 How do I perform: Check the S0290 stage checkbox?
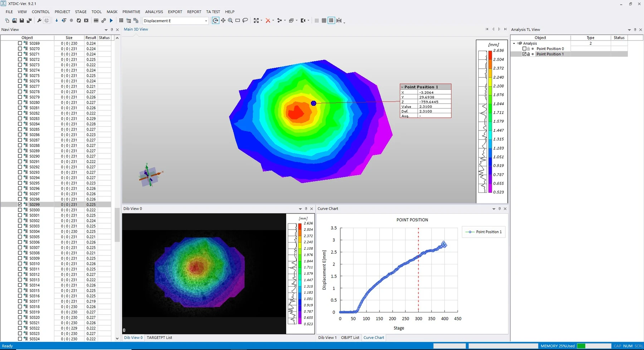(20, 156)
